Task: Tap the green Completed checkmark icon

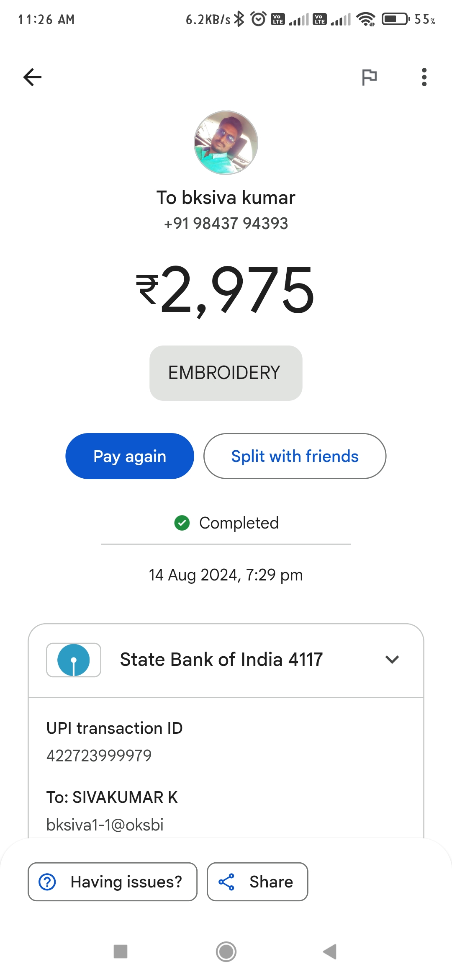Action: 182,523
